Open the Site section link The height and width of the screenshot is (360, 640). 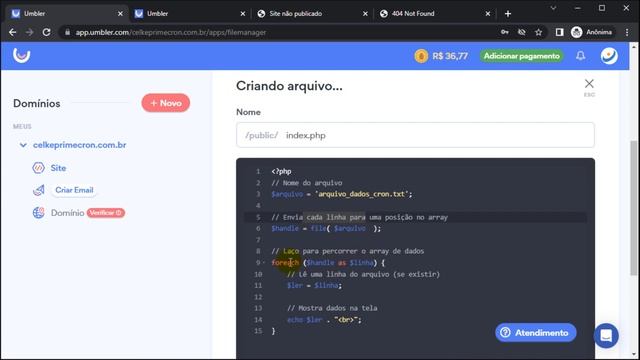(58, 168)
